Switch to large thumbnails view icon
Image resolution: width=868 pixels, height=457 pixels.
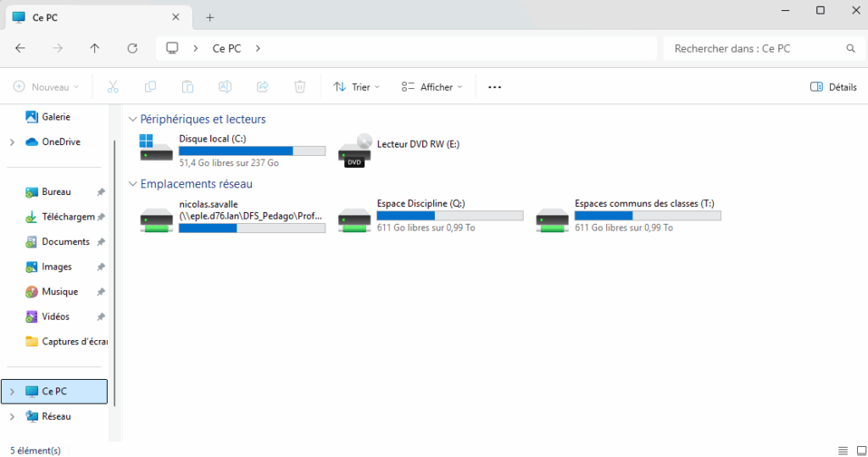(x=859, y=450)
